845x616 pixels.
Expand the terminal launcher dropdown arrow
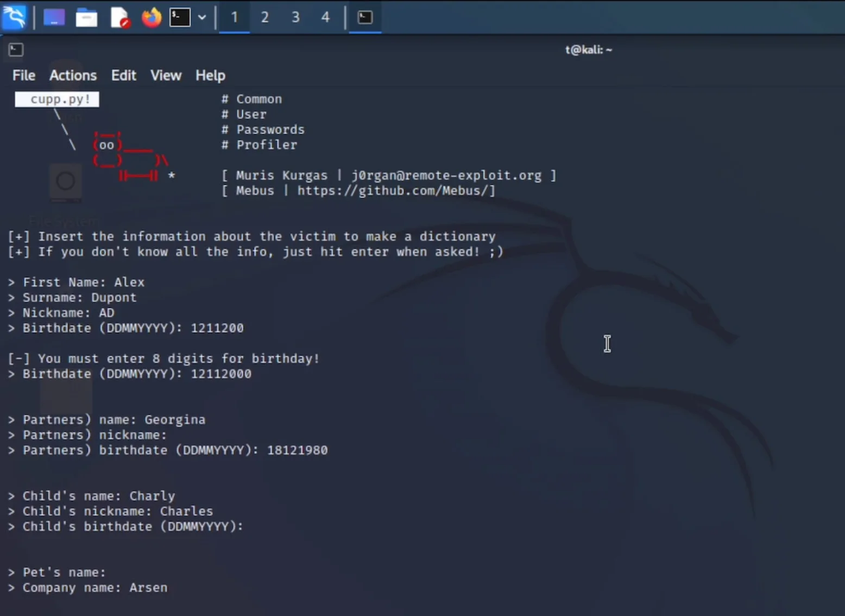tap(202, 17)
